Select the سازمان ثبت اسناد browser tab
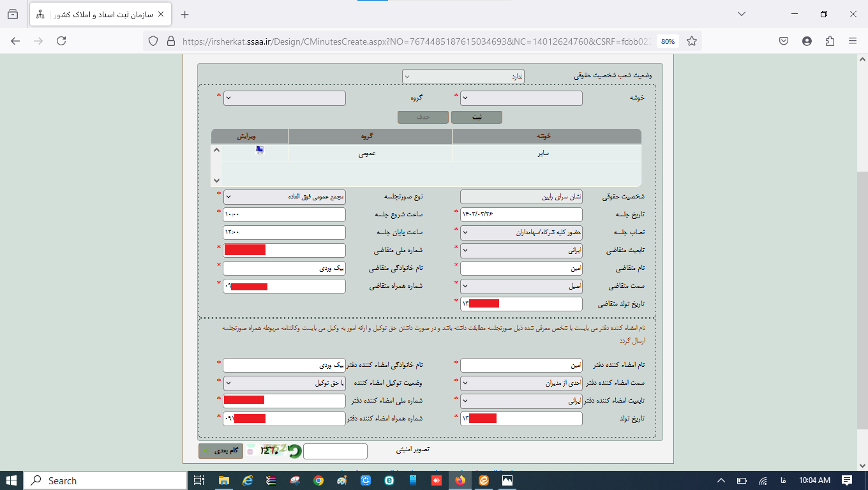868x490 pixels. pyautogui.click(x=100, y=14)
